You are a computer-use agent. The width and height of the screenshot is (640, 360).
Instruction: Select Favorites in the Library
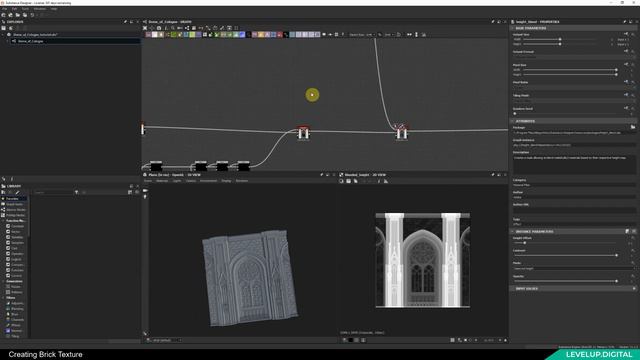pos(12,199)
